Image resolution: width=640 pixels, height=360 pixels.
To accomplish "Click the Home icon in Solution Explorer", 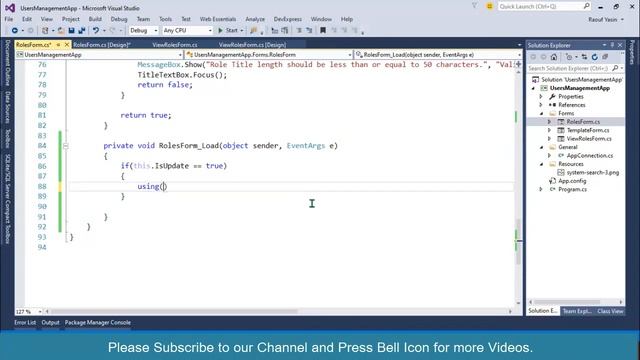I will point(554,57).
